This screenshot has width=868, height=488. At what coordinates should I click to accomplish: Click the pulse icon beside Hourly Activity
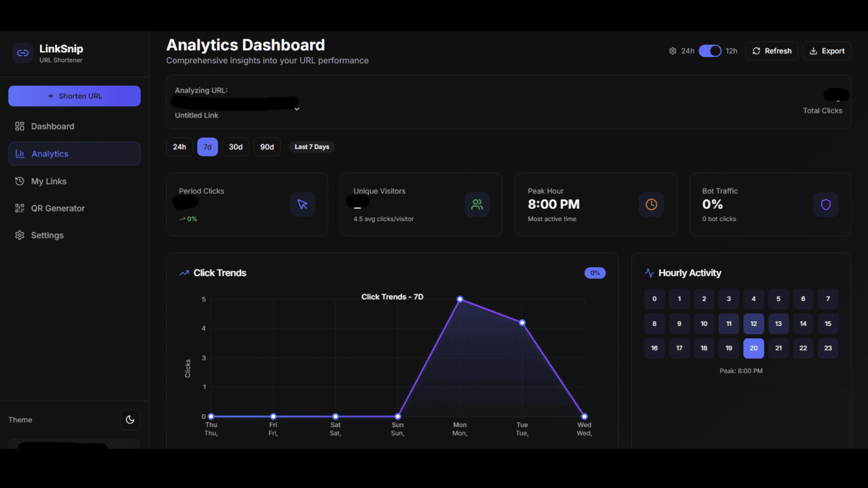649,273
